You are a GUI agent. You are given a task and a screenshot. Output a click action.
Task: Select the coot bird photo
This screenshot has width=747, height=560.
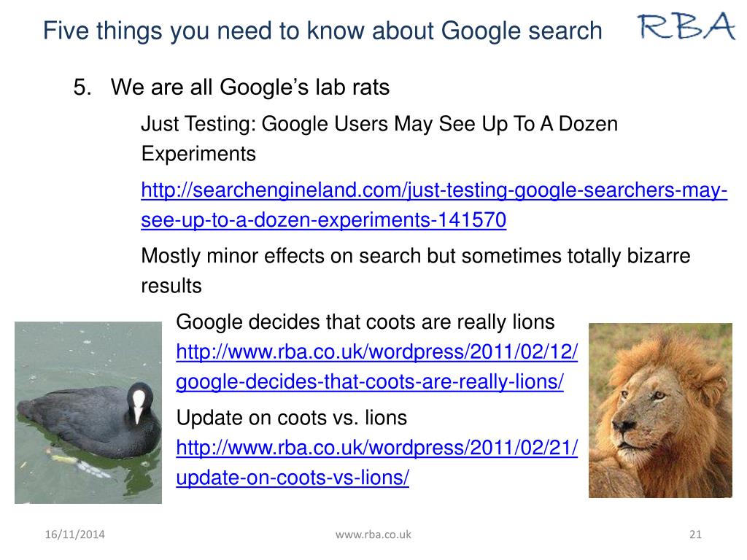[88, 413]
